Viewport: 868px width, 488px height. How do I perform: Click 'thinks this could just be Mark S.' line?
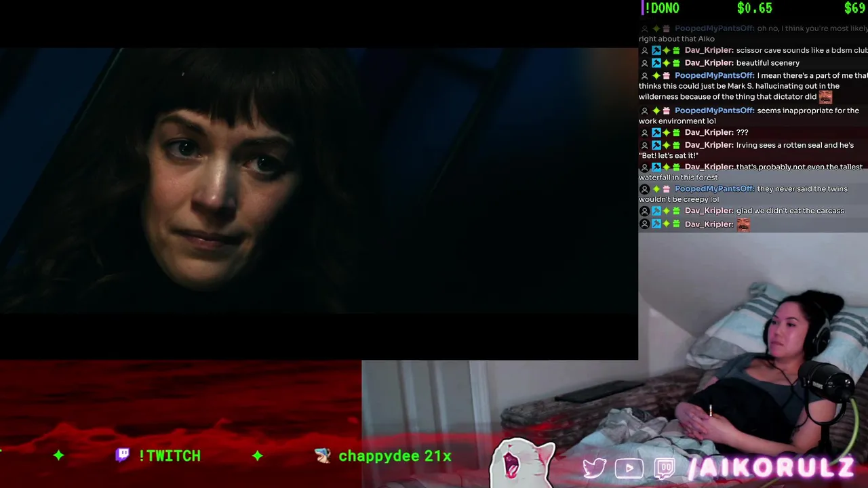(x=739, y=86)
